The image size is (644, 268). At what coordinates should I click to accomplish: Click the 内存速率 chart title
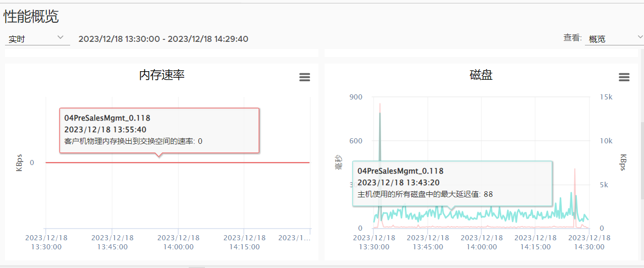162,75
